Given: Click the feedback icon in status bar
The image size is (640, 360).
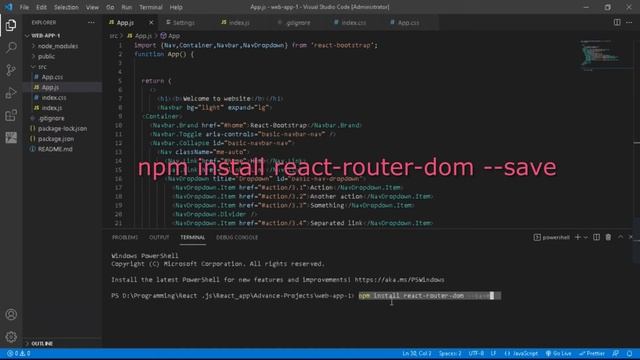Looking at the screenshot, I should pyautogui.click(x=616, y=353).
